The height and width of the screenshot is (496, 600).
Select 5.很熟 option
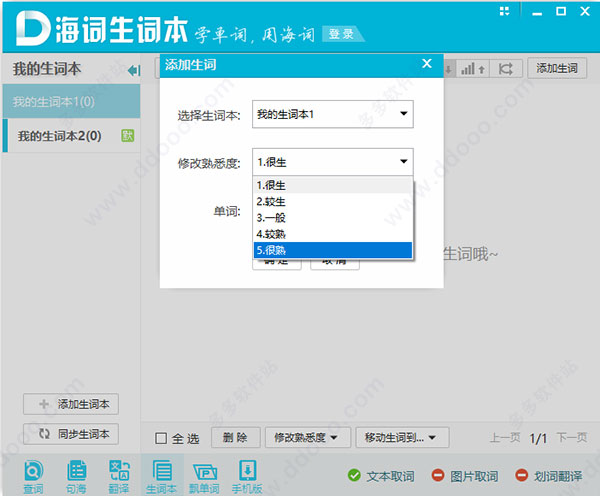[333, 250]
